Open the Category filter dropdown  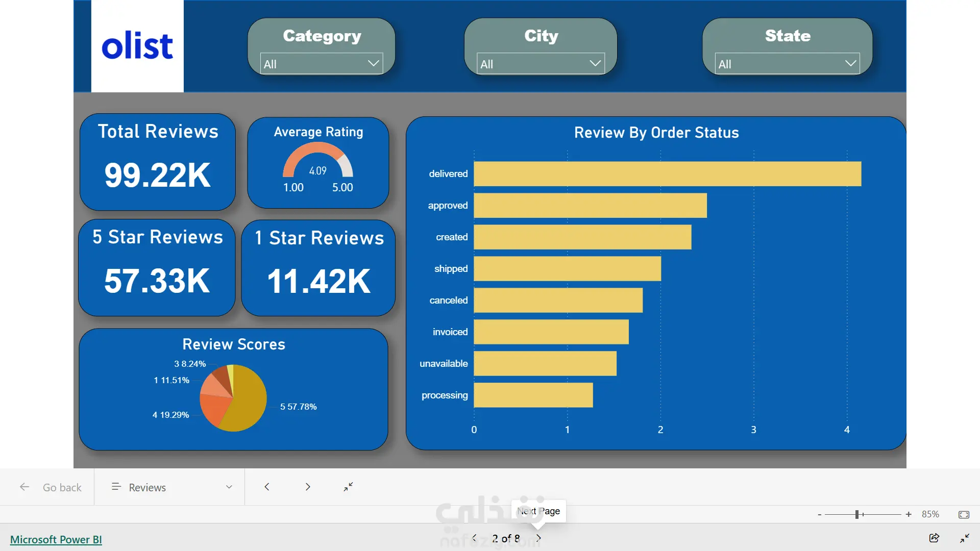tap(322, 64)
